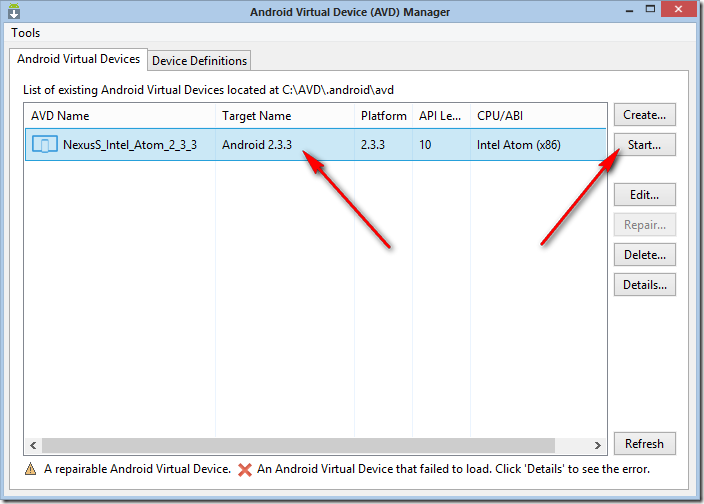Click the red X failed-to-load icon
This screenshot has width=704, height=504.
(245, 470)
